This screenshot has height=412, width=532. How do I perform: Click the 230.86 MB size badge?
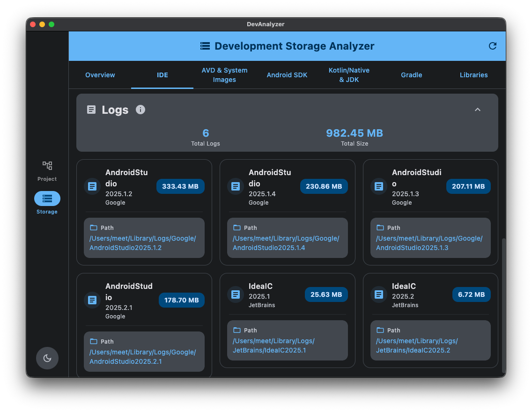[324, 186]
